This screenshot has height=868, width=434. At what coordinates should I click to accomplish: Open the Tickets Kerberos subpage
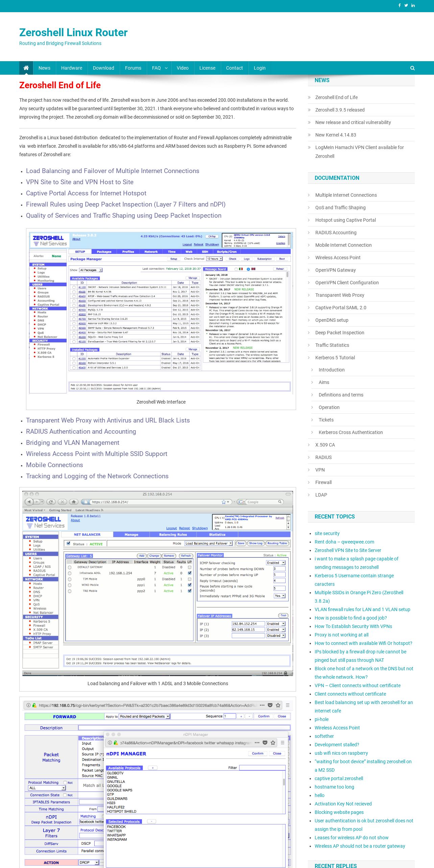tap(326, 420)
